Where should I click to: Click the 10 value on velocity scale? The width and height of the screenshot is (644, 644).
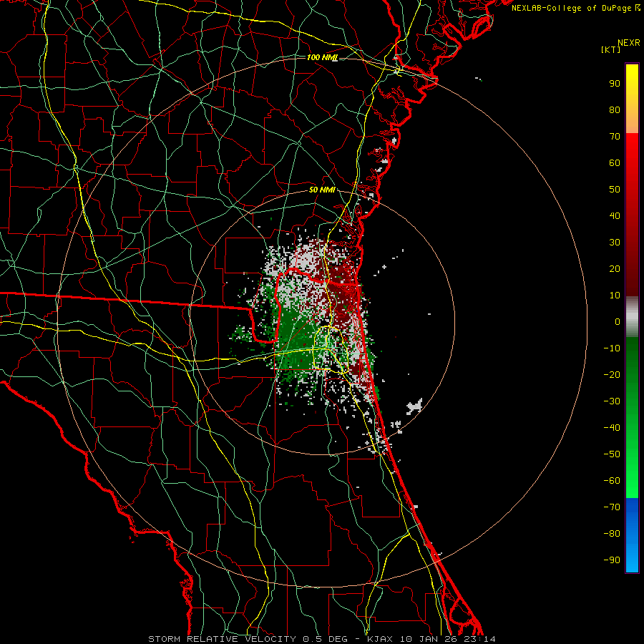[615, 296]
